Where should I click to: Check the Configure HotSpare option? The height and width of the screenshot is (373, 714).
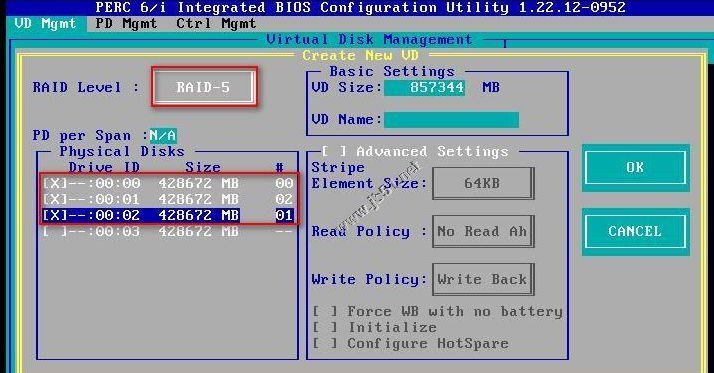click(325, 343)
